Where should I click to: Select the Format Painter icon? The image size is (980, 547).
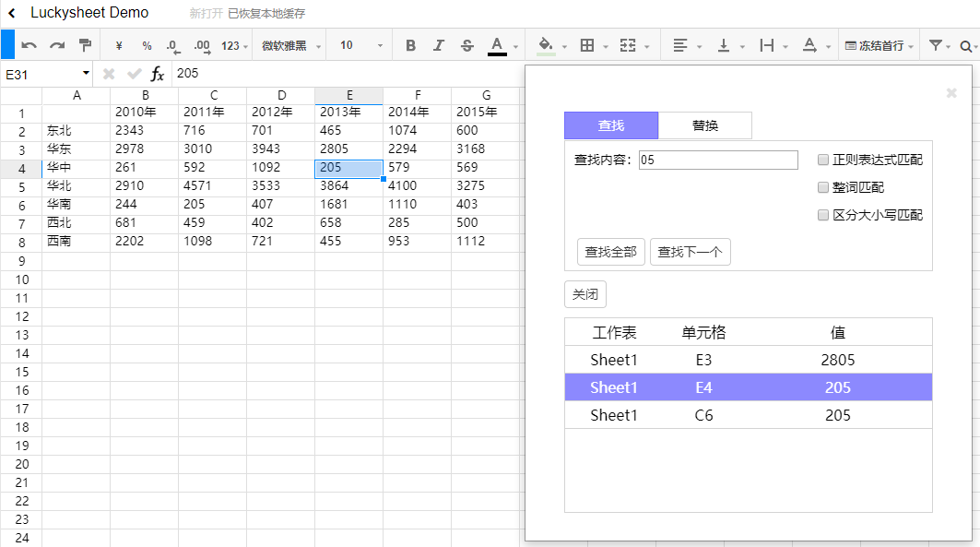tap(85, 44)
